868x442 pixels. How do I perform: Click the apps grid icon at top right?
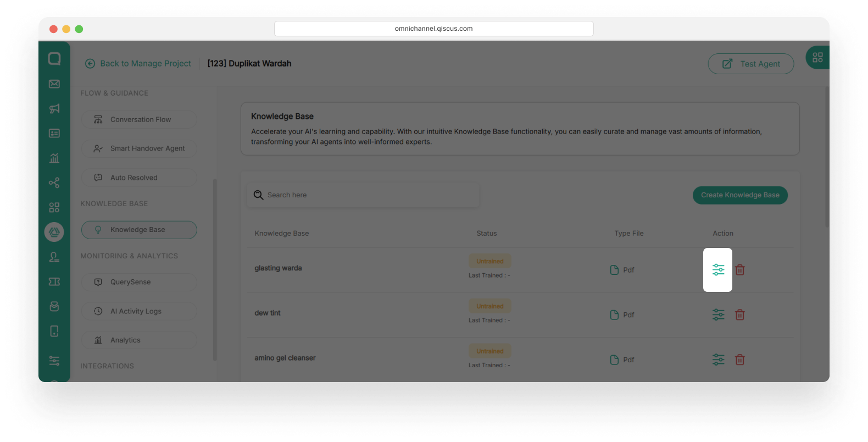817,58
